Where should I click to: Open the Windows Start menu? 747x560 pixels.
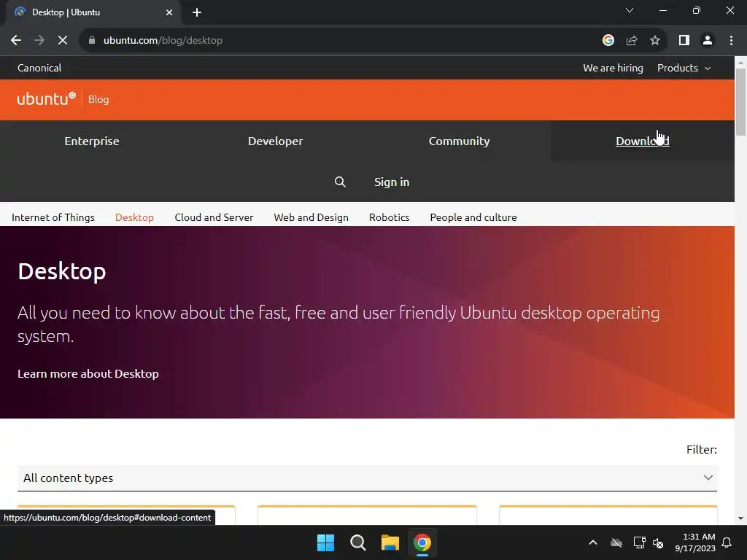point(326,542)
